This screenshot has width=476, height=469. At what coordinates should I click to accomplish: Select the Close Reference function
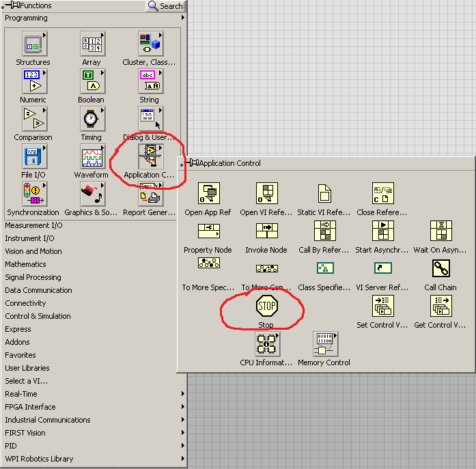point(382,194)
